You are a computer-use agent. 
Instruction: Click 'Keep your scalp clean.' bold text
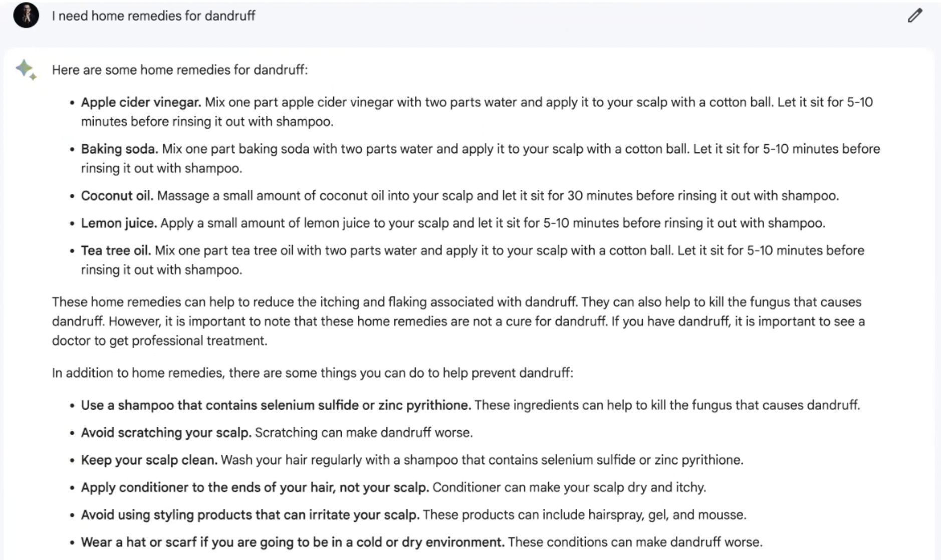[149, 460]
